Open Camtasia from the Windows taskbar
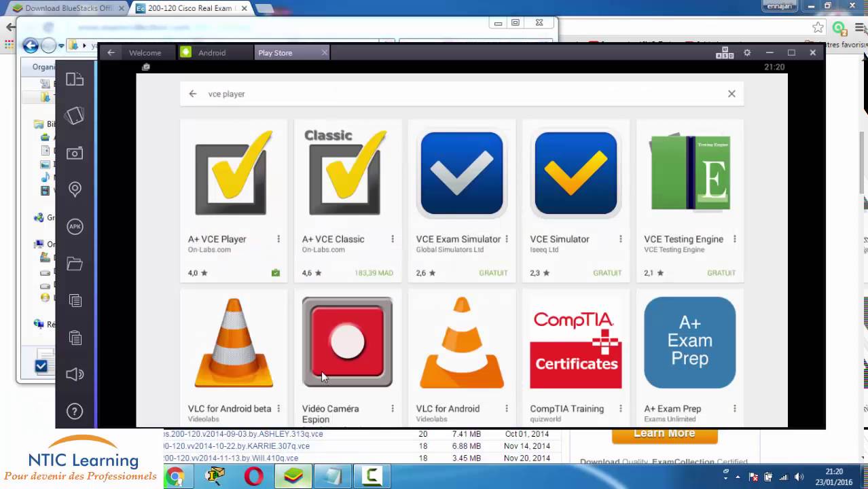This screenshot has width=868, height=489. click(x=372, y=477)
